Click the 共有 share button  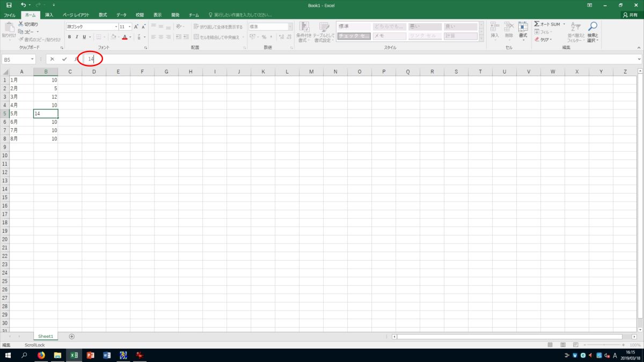(630, 15)
